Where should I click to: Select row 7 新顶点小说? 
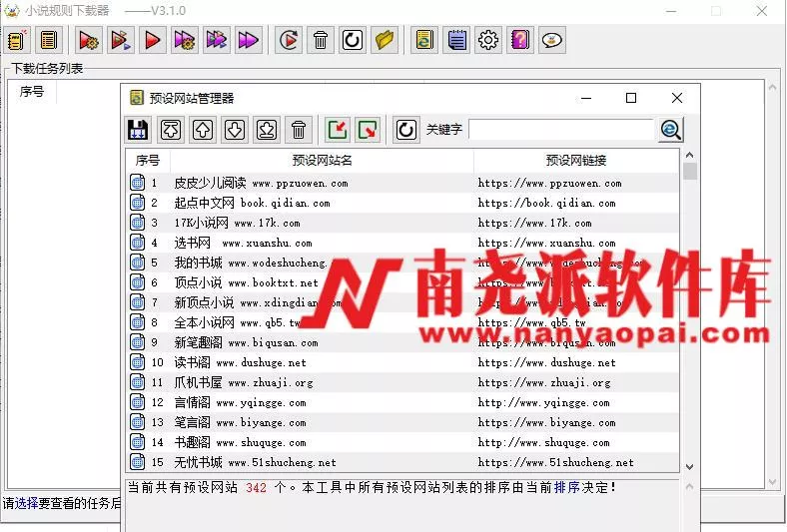[x=402, y=302]
